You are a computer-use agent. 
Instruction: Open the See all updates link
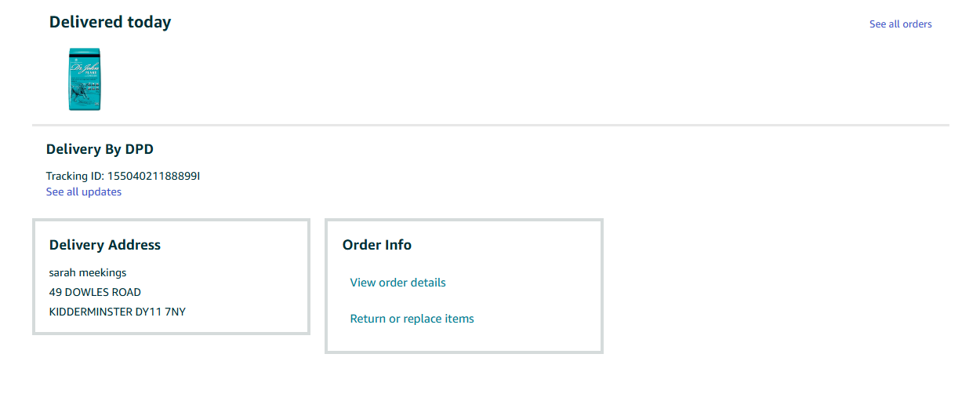coord(84,192)
